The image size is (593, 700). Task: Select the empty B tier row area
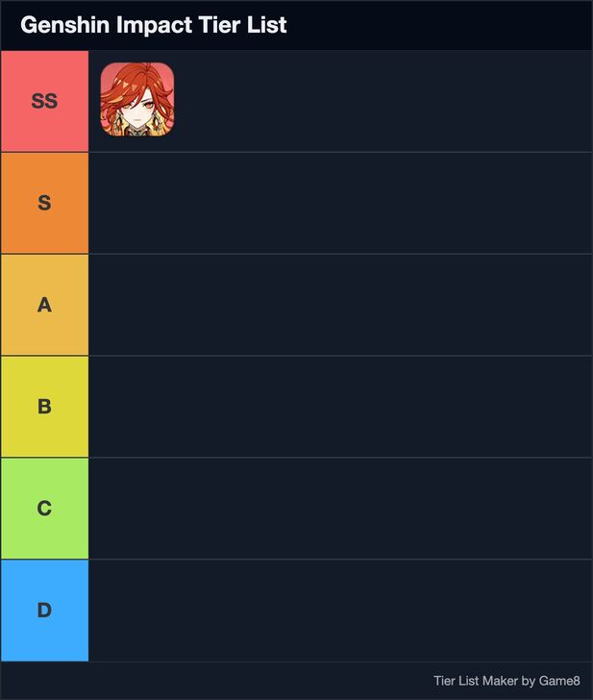click(x=340, y=407)
